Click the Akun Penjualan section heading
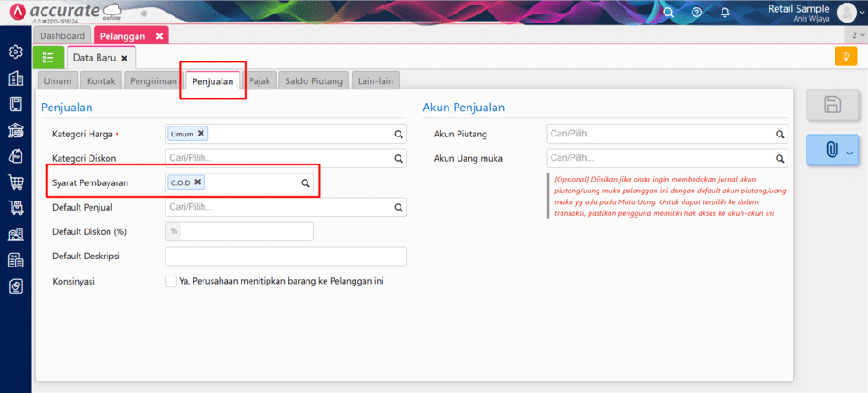The height and width of the screenshot is (393, 868). [x=463, y=108]
